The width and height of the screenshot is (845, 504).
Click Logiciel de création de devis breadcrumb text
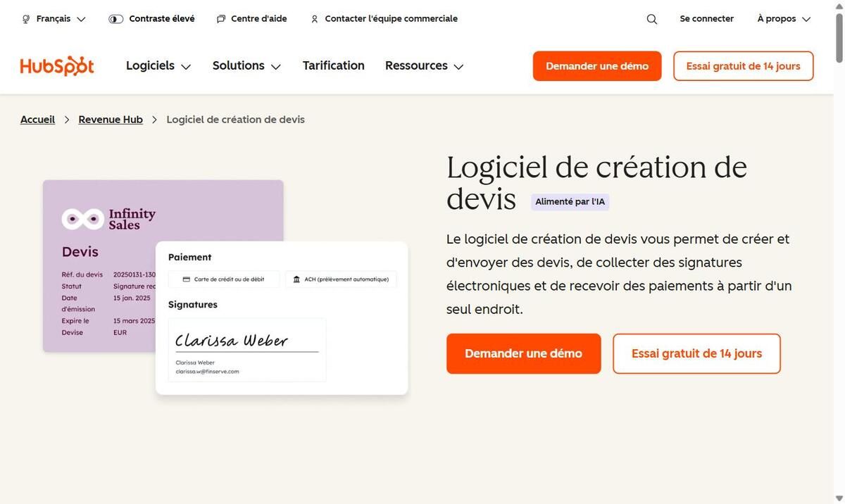pos(235,120)
